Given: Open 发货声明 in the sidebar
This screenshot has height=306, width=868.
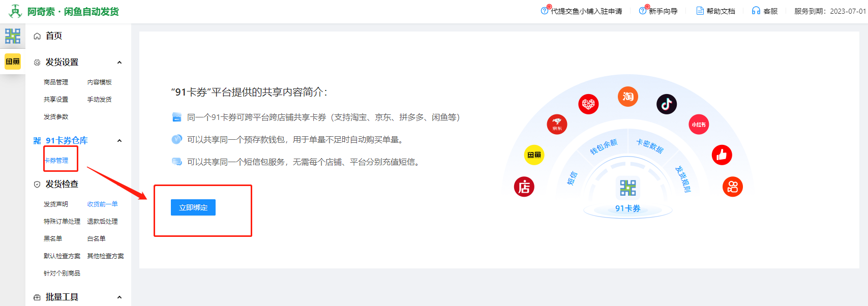Looking at the screenshot, I should 56,204.
